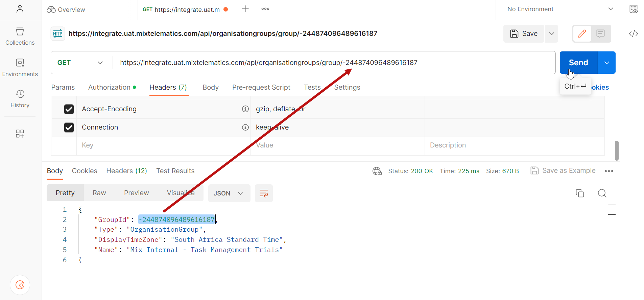Click the gzip, deflate, br value
The image size is (644, 300).
(281, 109)
